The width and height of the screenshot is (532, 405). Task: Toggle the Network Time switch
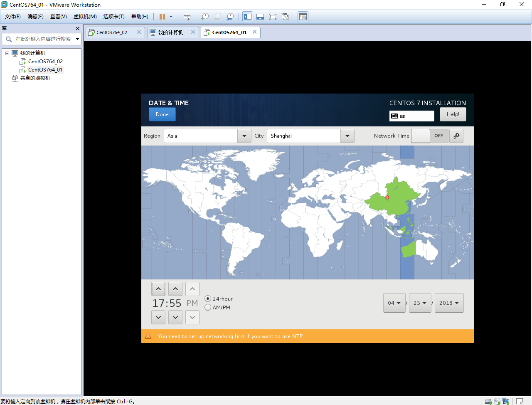(x=430, y=136)
